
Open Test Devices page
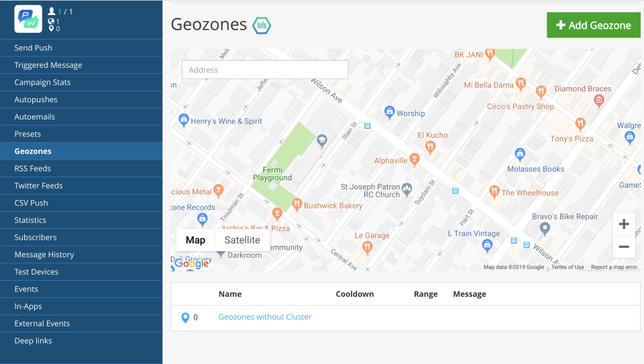click(81, 272)
